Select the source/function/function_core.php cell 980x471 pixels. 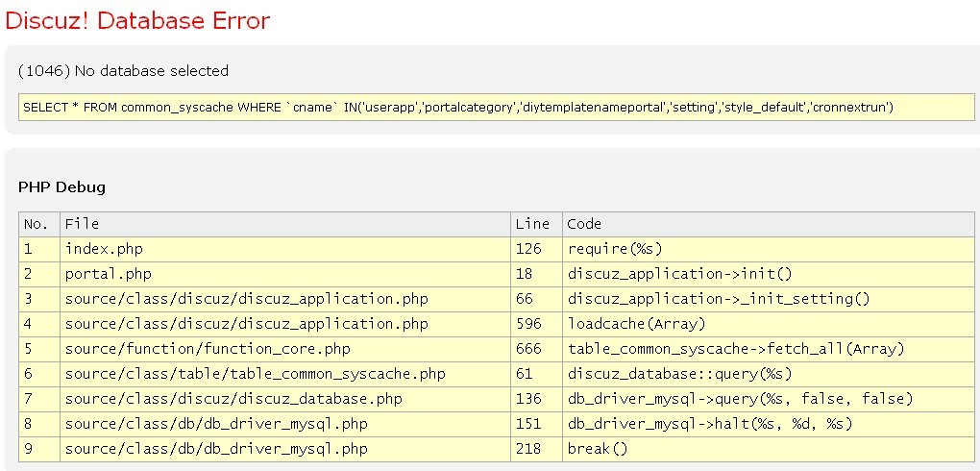[x=285, y=349]
